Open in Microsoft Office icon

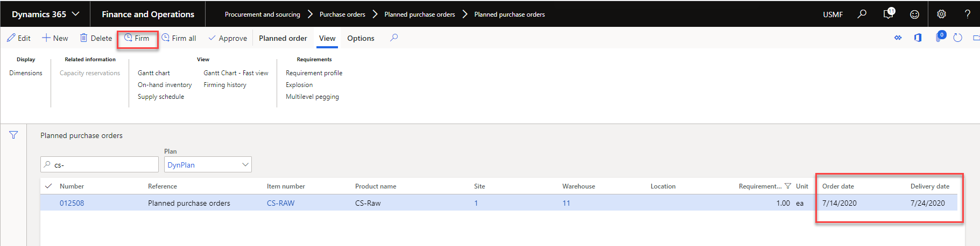(918, 38)
